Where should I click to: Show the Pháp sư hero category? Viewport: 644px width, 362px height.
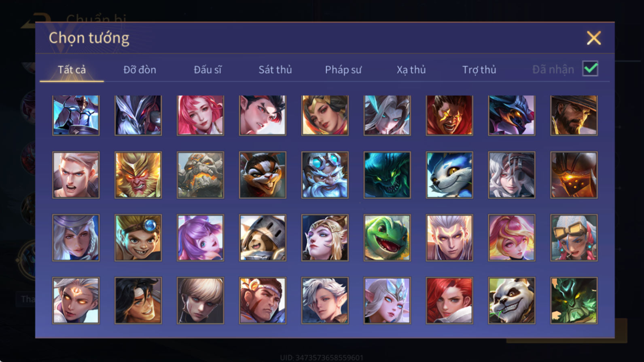click(x=343, y=69)
